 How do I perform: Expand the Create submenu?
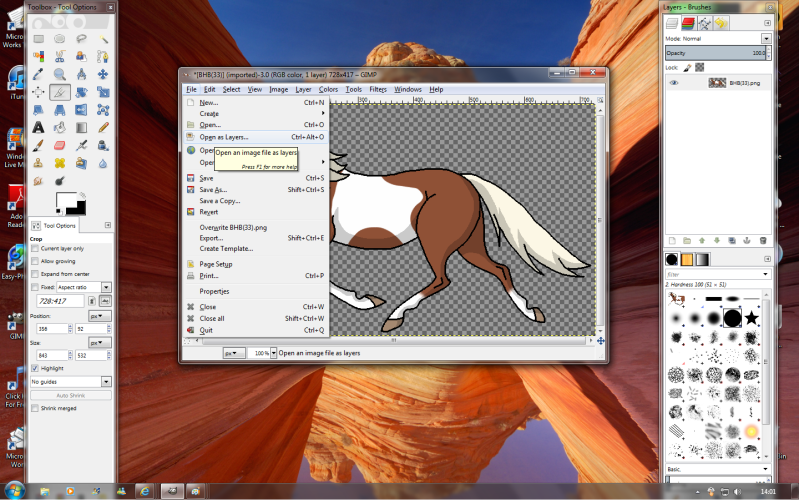pos(255,114)
